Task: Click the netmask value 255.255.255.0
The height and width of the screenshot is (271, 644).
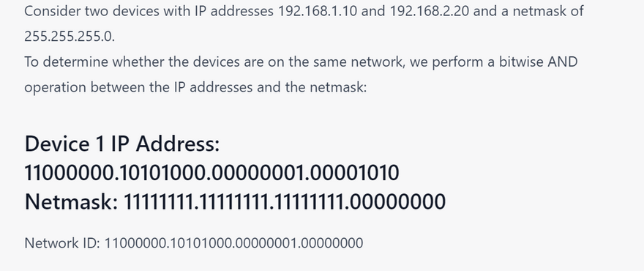Action: [70, 36]
